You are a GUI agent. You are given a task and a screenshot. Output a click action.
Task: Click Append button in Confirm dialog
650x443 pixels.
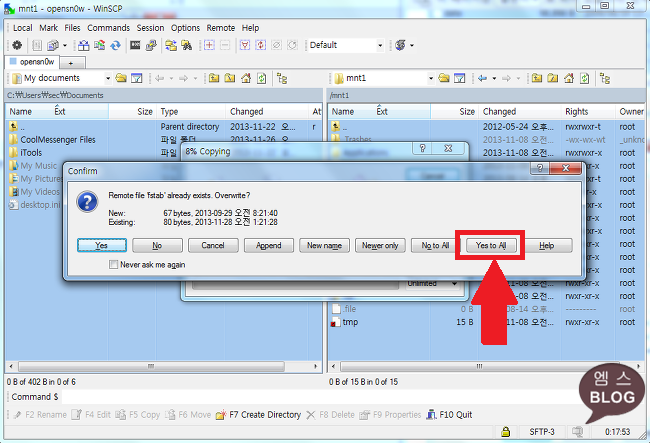[269, 245]
